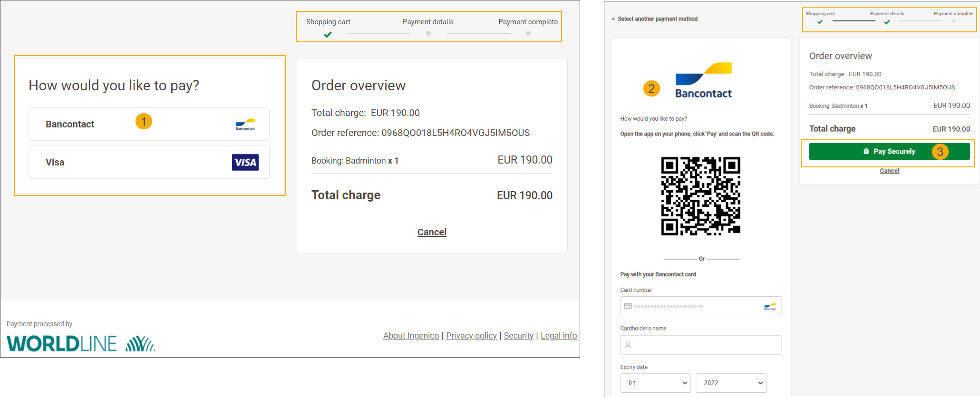Screen dimensions: 980x398
Task: Click the green checkmark under left Shopping cart step
Action: (x=328, y=34)
